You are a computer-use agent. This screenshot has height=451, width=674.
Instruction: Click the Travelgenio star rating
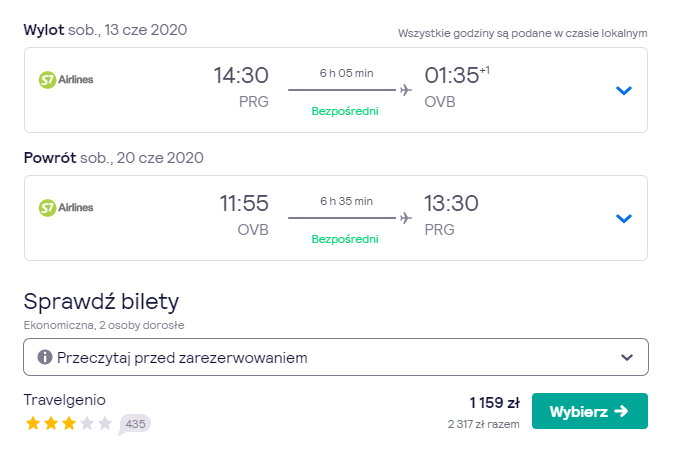[x=69, y=423]
